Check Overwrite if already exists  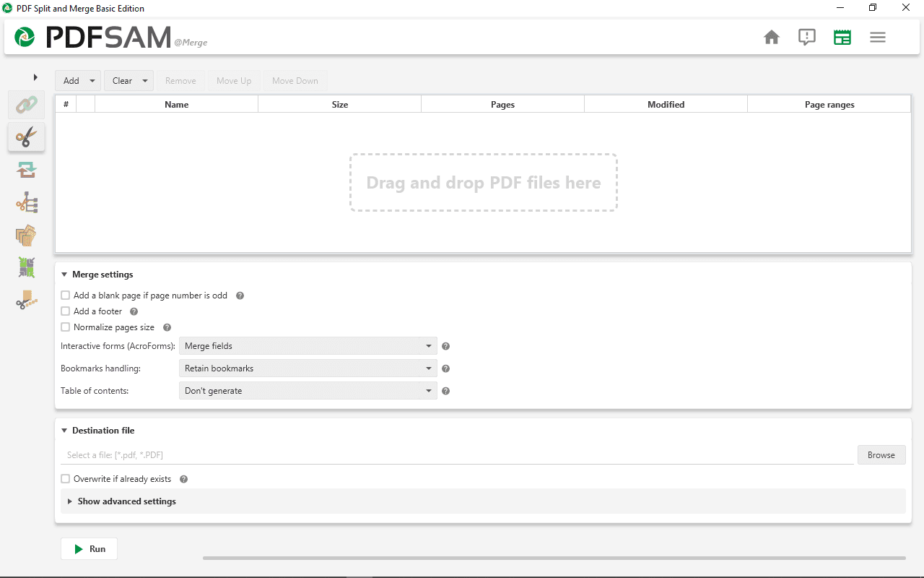[x=66, y=479]
